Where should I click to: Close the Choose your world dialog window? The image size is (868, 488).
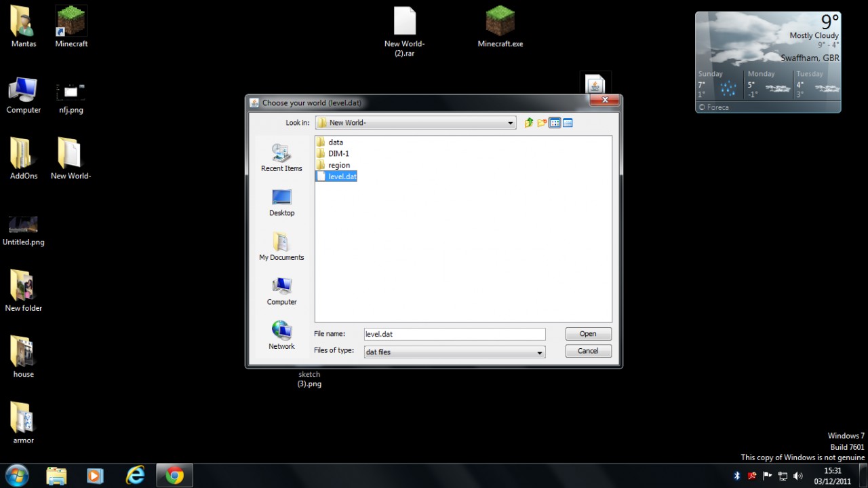[604, 101]
